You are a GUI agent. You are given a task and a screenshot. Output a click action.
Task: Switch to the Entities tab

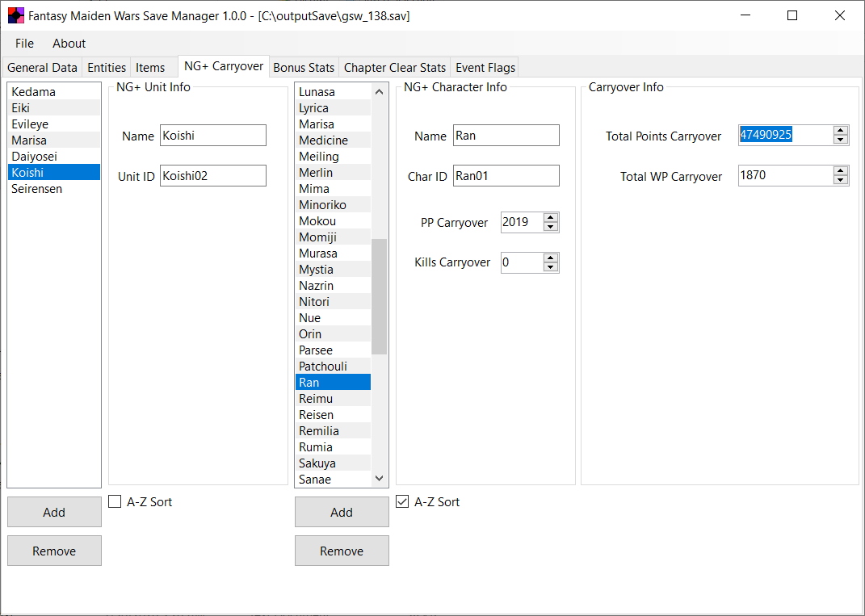coord(107,67)
